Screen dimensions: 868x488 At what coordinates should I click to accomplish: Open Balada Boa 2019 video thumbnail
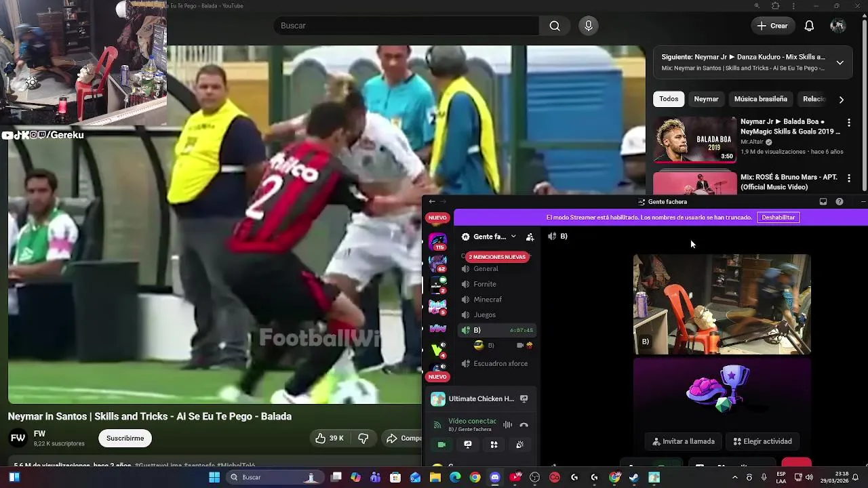[x=694, y=140]
